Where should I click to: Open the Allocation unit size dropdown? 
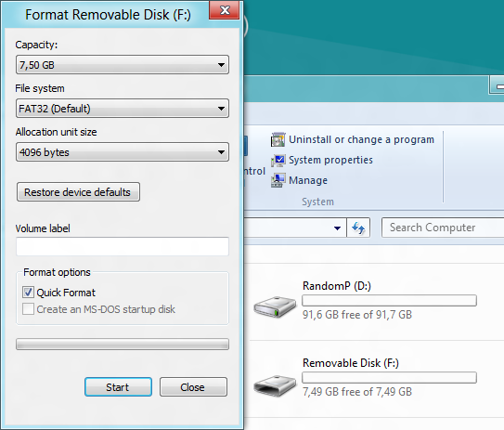(123, 152)
